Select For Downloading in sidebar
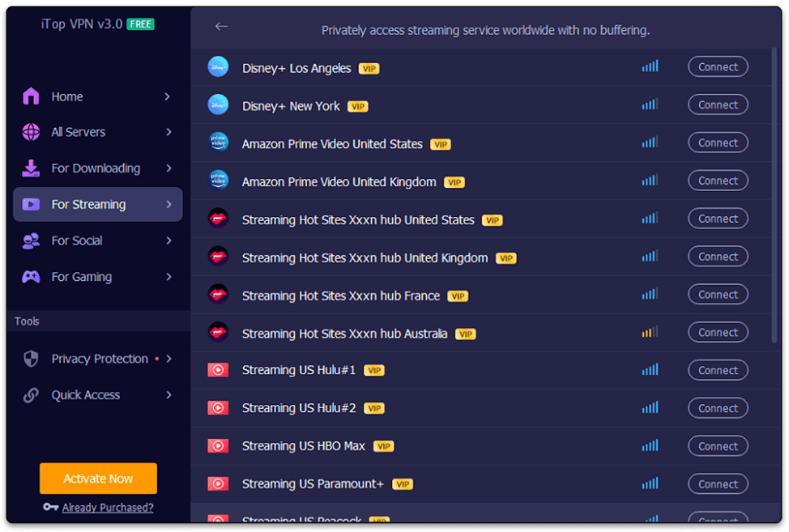The height and width of the screenshot is (532, 789). point(98,168)
